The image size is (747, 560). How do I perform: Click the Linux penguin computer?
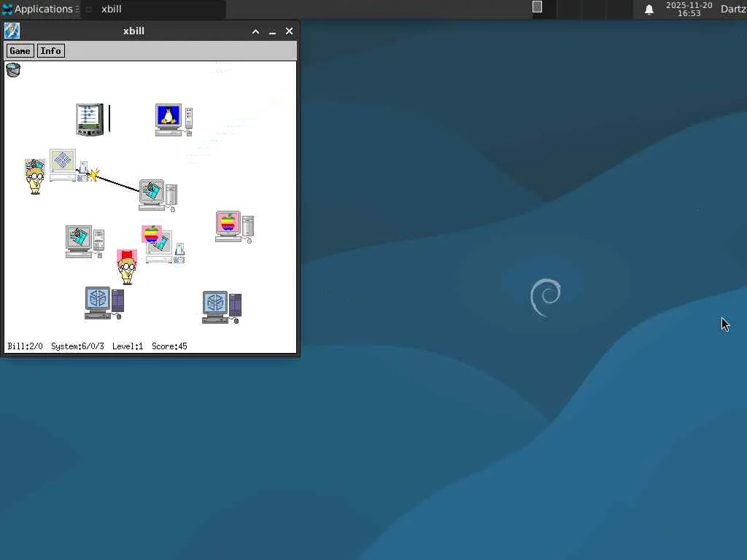point(174,120)
